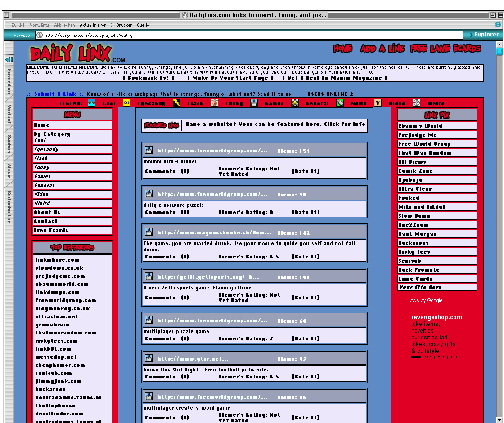Click Ads by Google link
The width and height of the screenshot is (504, 423).
[426, 300]
